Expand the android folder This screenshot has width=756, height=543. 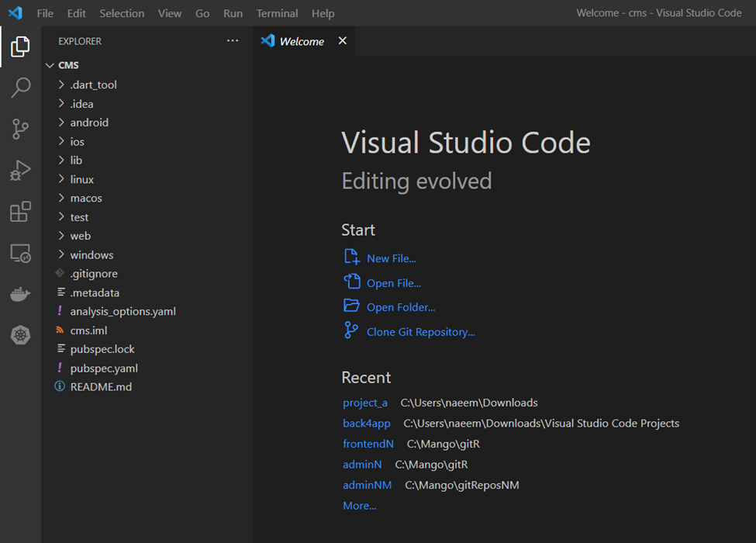88,122
